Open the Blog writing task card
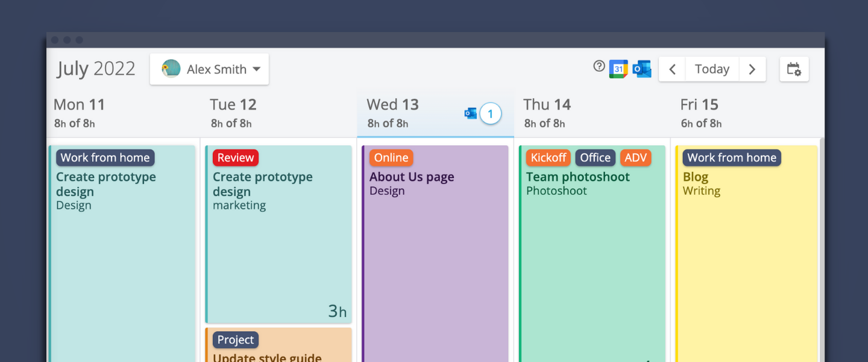The height and width of the screenshot is (362, 868). click(746, 253)
